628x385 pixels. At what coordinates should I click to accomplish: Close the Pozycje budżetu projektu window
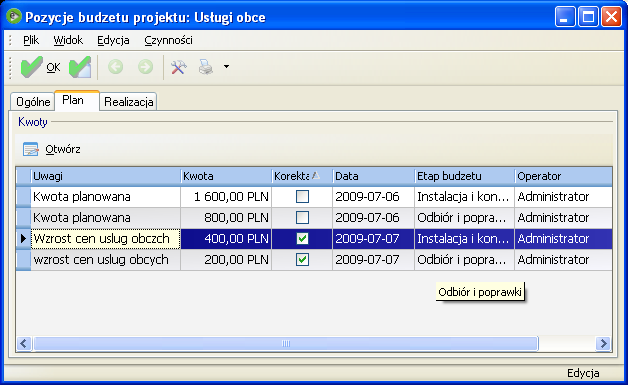(x=612, y=17)
